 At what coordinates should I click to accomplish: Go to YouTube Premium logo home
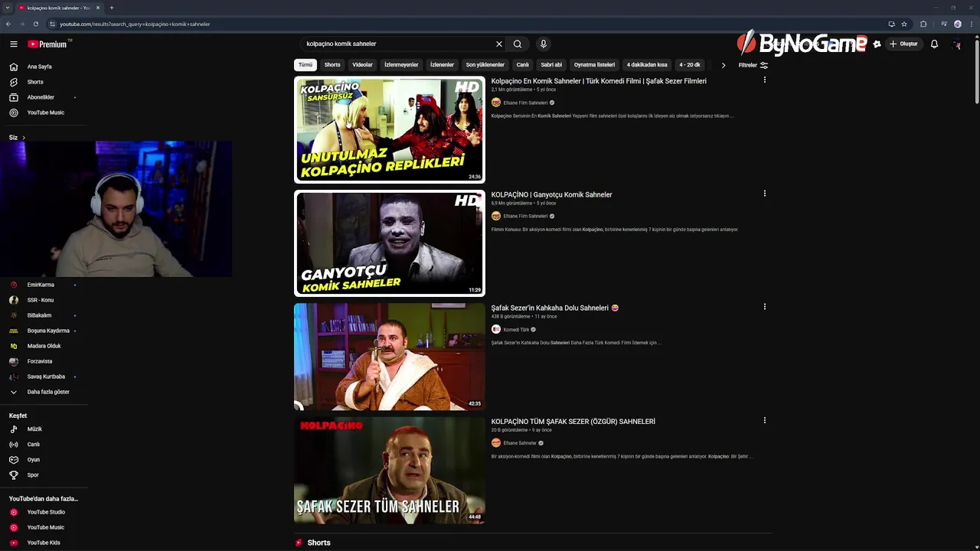coord(47,44)
